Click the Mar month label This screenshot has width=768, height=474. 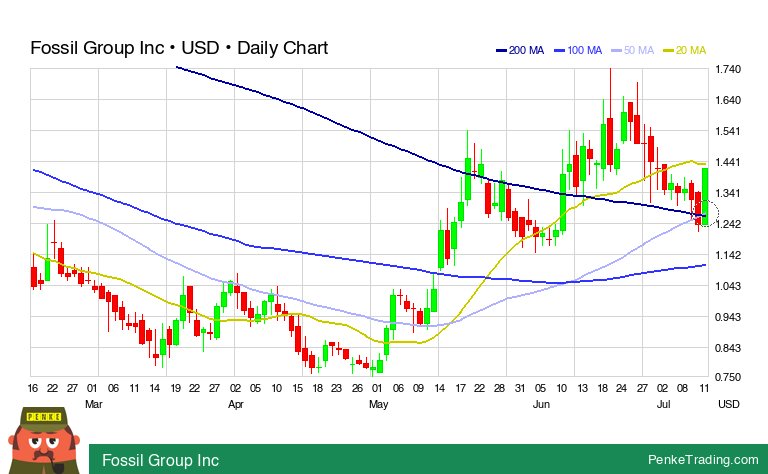click(x=94, y=404)
